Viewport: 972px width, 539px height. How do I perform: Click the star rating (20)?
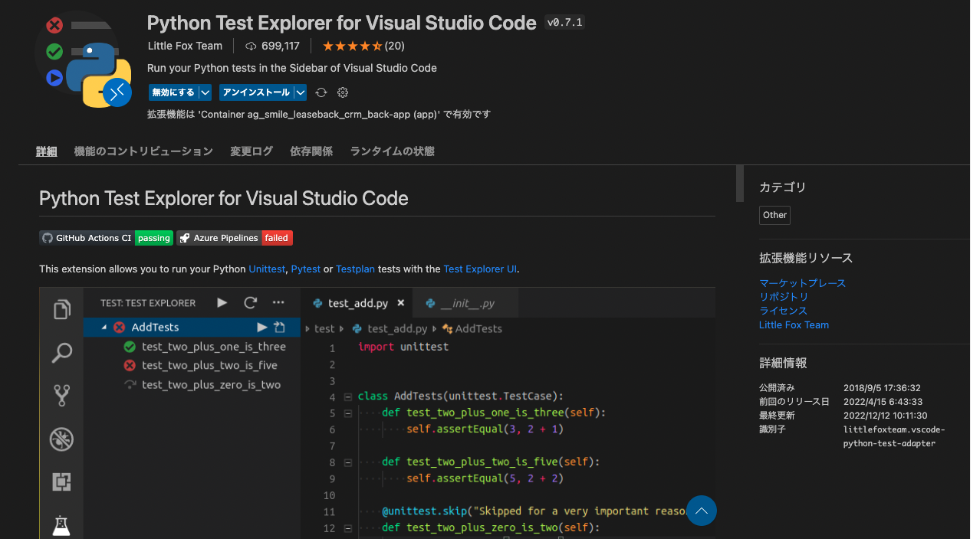click(363, 46)
